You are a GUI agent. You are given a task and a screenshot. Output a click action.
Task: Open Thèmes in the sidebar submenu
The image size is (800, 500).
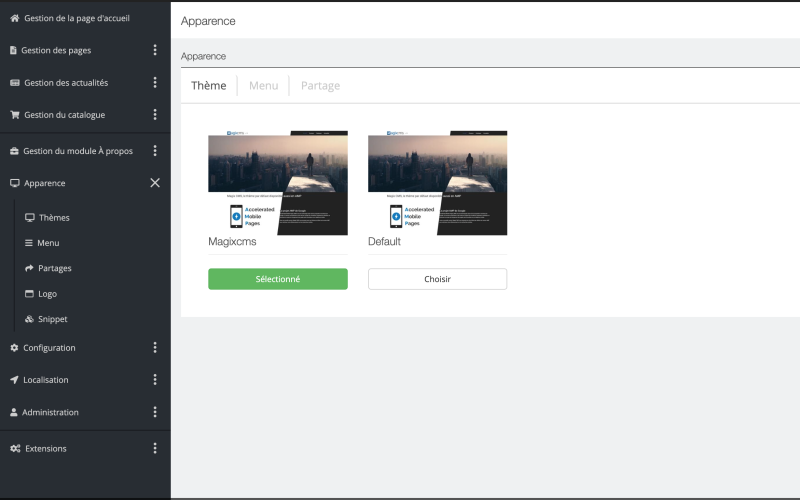(x=53, y=217)
